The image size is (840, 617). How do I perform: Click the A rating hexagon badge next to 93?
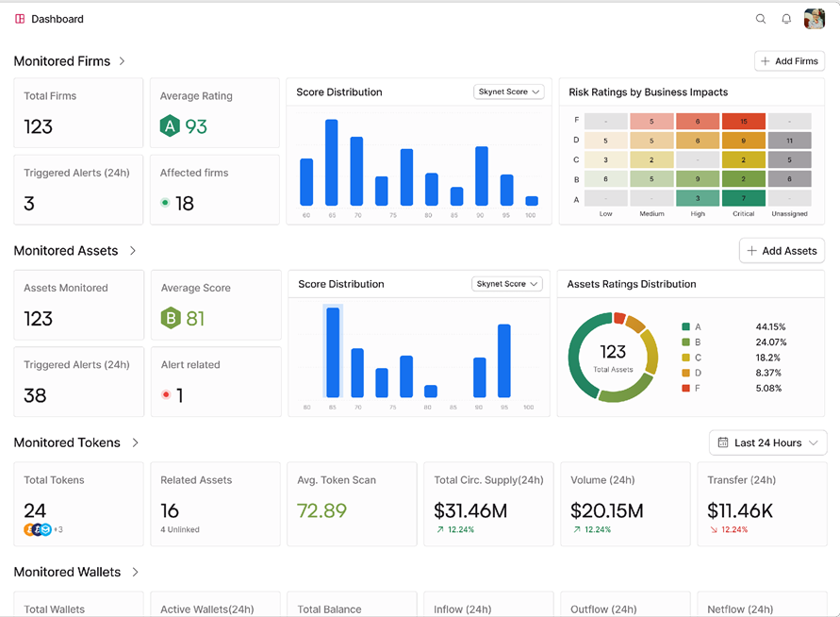pyautogui.click(x=170, y=126)
